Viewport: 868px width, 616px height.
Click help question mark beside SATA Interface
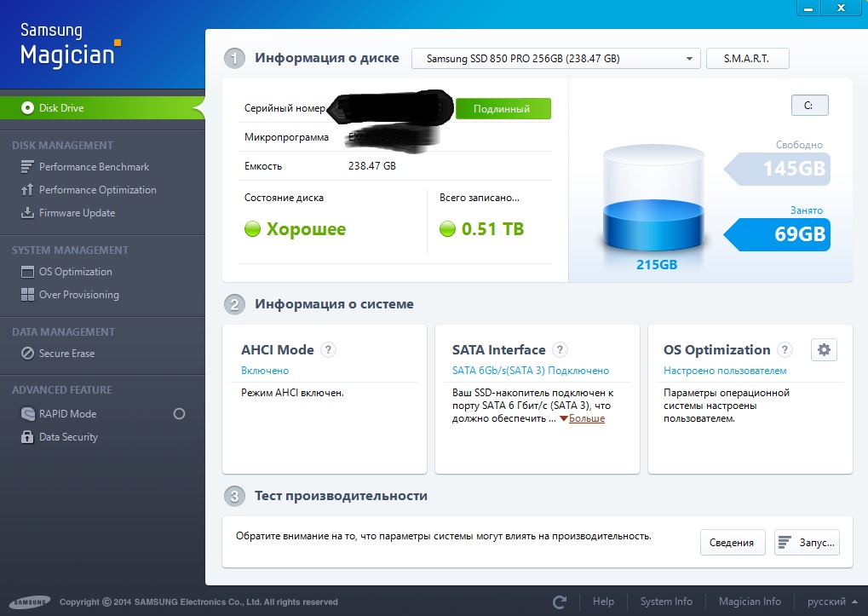point(560,350)
